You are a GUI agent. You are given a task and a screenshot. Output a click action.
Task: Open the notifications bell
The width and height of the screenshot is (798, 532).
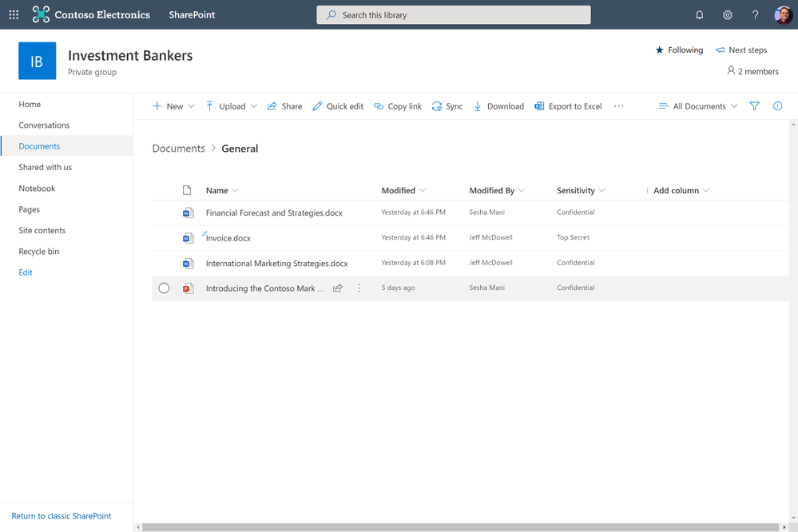click(700, 15)
